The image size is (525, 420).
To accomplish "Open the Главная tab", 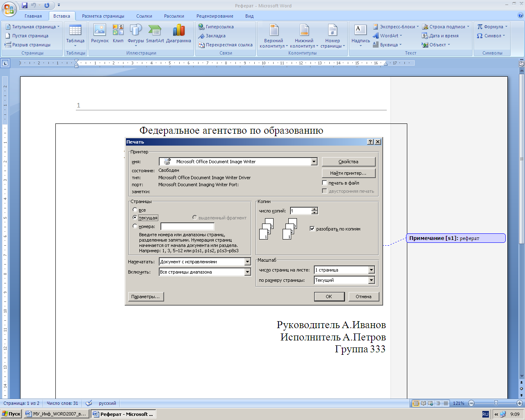I will click(x=33, y=16).
